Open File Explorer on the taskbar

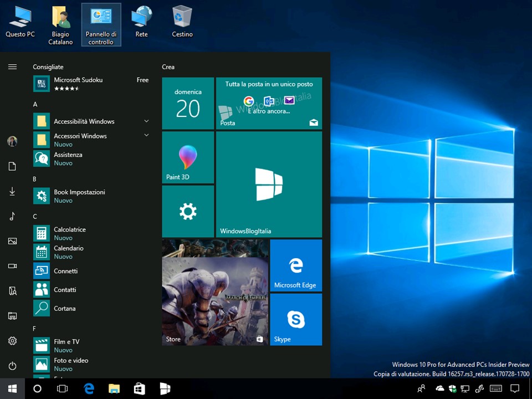tap(114, 388)
